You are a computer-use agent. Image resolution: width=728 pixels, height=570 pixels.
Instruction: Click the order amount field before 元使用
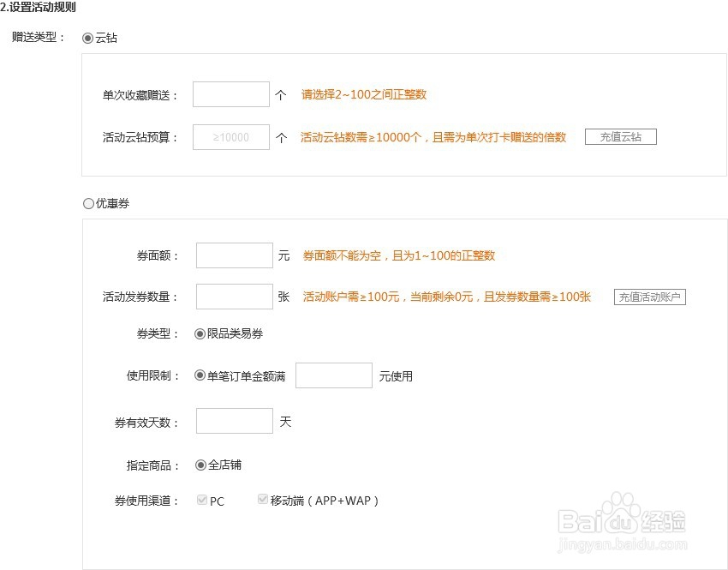(333, 375)
